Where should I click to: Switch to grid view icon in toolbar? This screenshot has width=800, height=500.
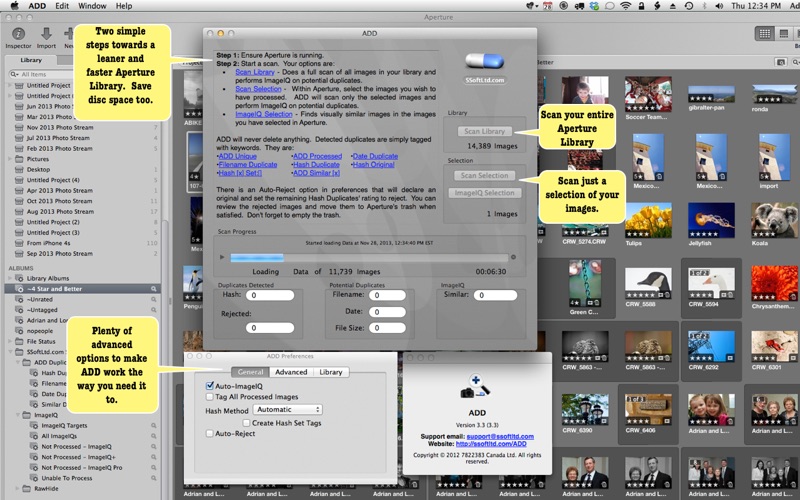tap(764, 34)
